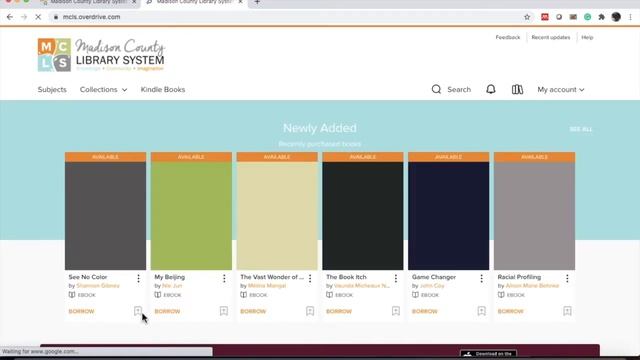Borrow See No Color
The width and height of the screenshot is (640, 360).
click(81, 311)
